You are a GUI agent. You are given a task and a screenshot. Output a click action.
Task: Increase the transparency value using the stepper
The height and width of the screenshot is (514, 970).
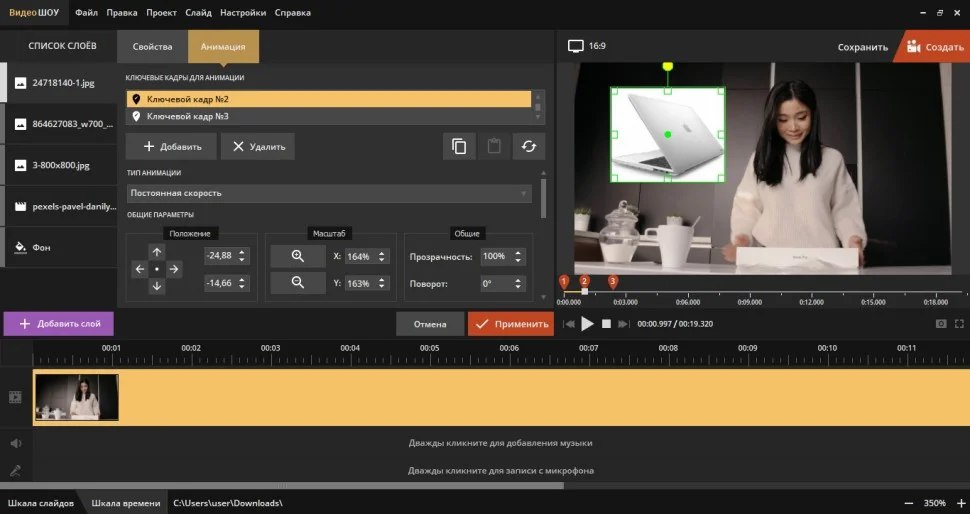pos(518,253)
